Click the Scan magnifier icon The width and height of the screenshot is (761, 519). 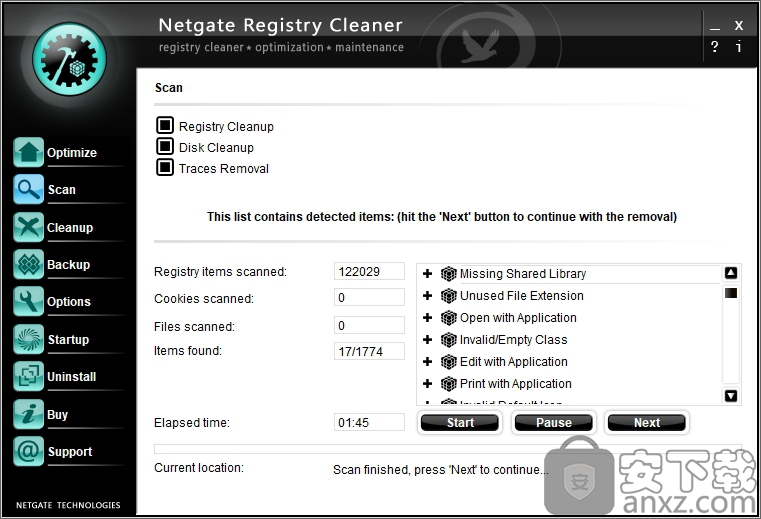[29, 189]
